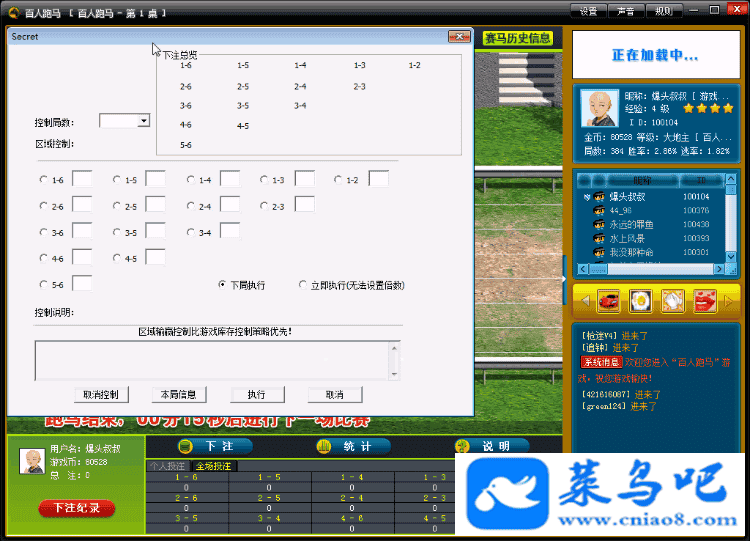Click avatar icon beside 永远的罪鱼
The image size is (750, 541).
tap(599, 224)
